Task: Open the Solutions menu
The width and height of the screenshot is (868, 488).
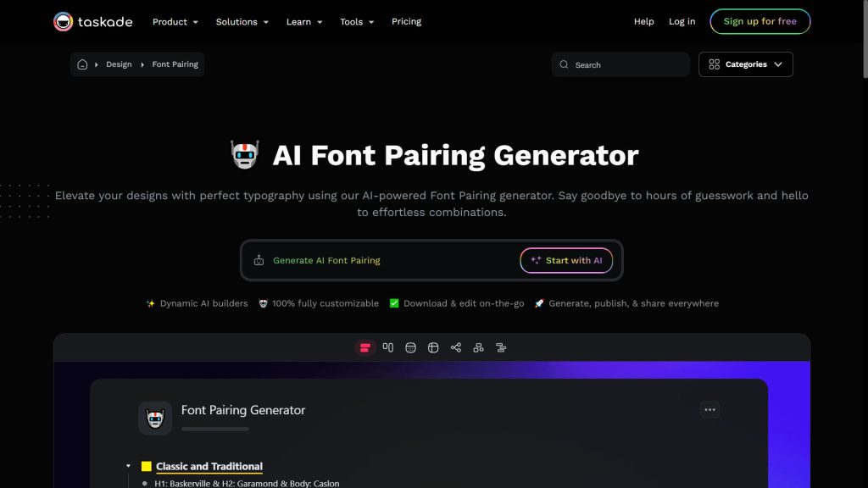Action: click(242, 21)
